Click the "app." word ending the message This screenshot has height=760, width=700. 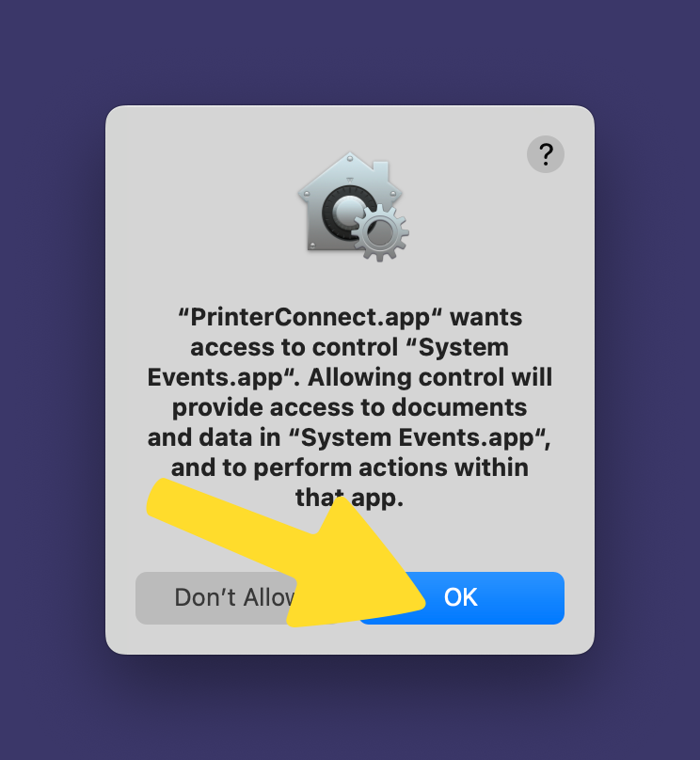(377, 498)
